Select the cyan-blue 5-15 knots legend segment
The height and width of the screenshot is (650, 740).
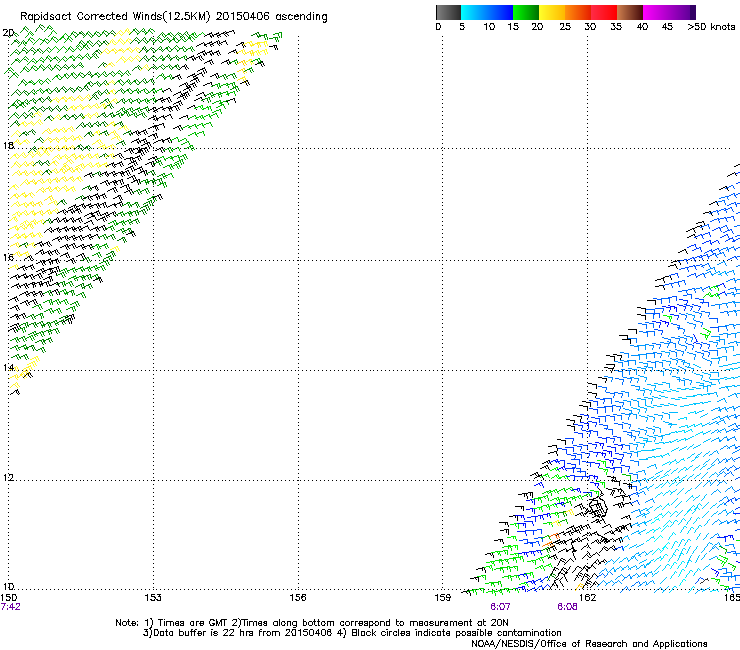tap(487, 12)
